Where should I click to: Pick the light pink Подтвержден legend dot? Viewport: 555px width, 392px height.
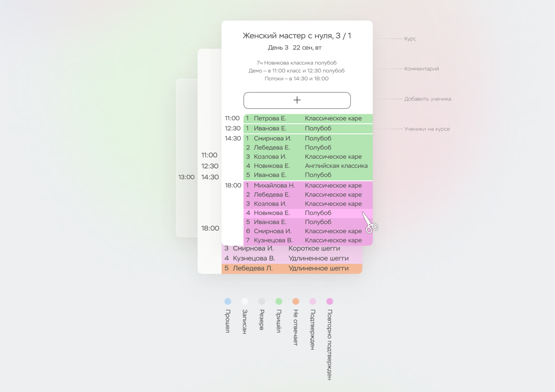(x=313, y=301)
